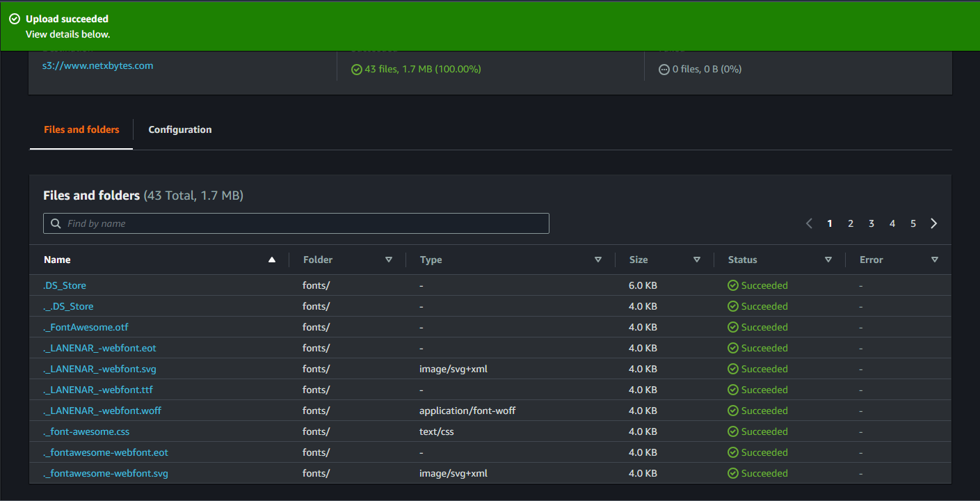The image size is (980, 501).
Task: Sort by the Status column arrow
Action: pos(828,260)
